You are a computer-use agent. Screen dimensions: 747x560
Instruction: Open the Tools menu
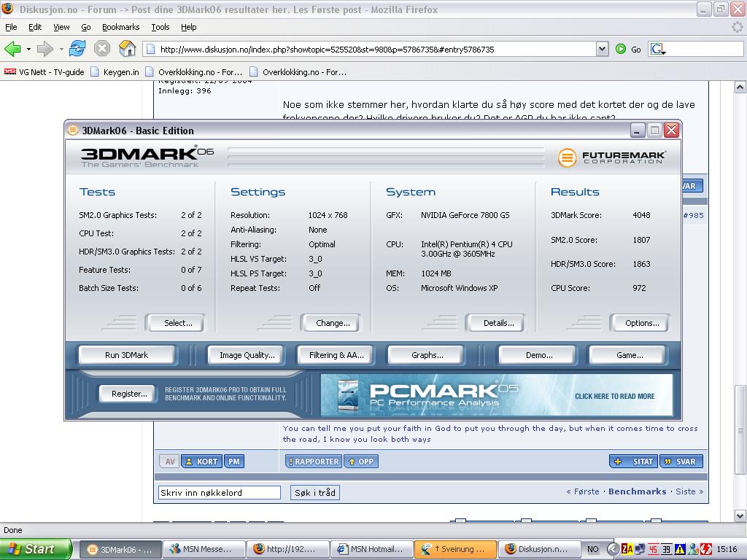(160, 27)
